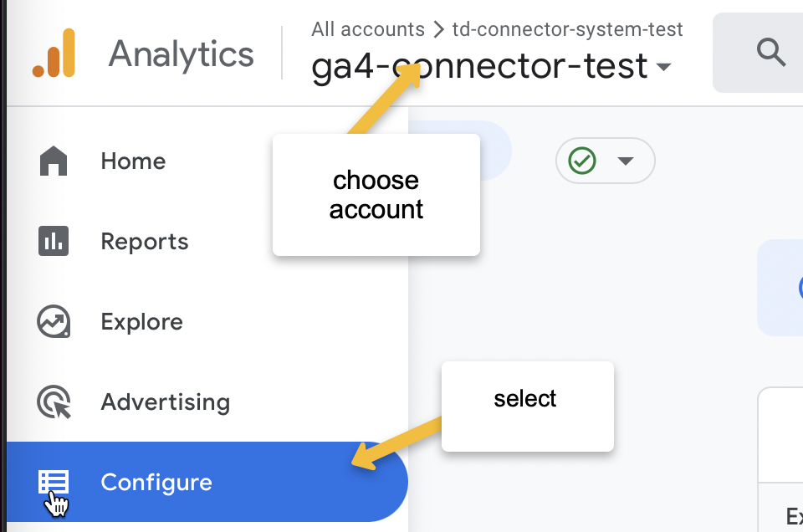This screenshot has height=532, width=803.
Task: Click the Google Analytics logo icon
Action: 54,54
